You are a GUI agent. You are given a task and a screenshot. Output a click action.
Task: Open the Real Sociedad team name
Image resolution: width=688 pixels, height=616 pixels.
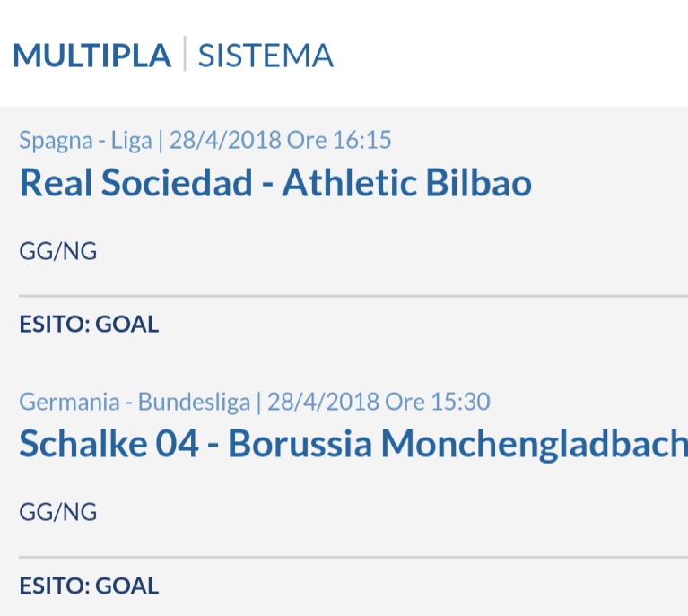pos(136,183)
